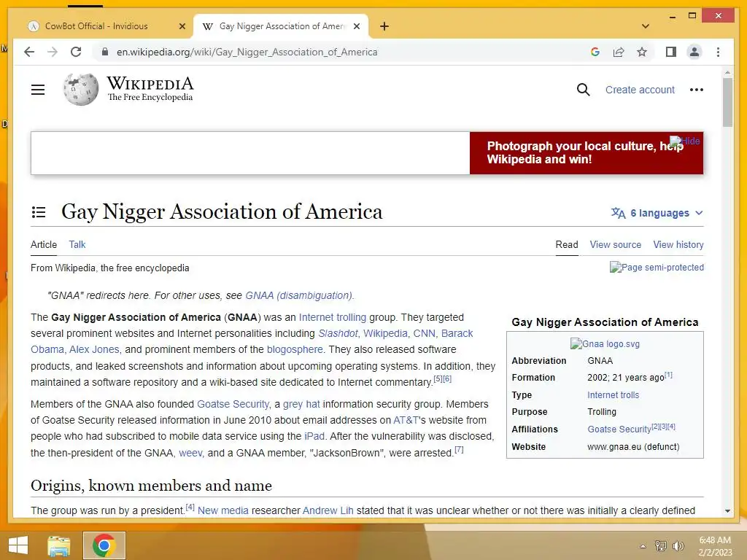Follow the blogosphere link
Image resolution: width=747 pixels, height=560 pixels.
(x=295, y=349)
